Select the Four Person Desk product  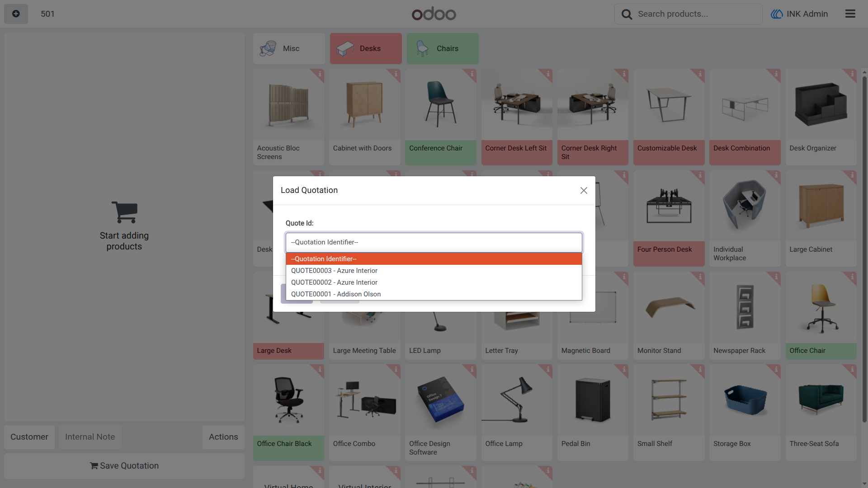click(669, 218)
